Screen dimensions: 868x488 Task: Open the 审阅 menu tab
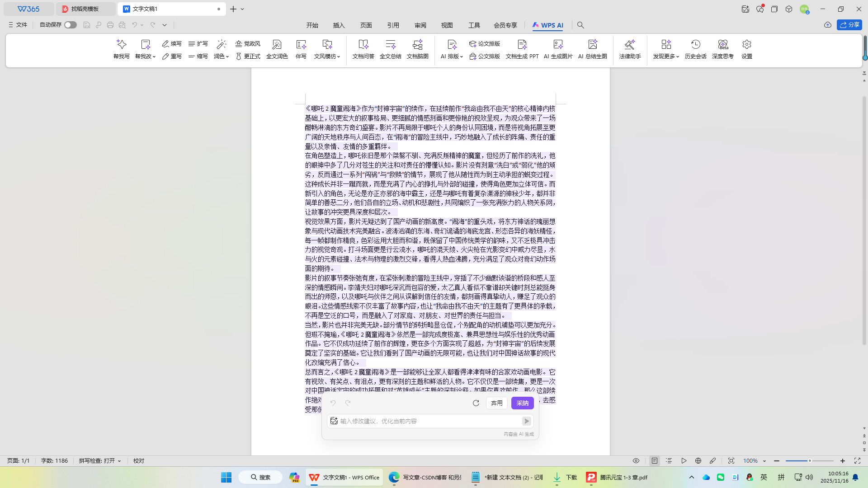[420, 25]
